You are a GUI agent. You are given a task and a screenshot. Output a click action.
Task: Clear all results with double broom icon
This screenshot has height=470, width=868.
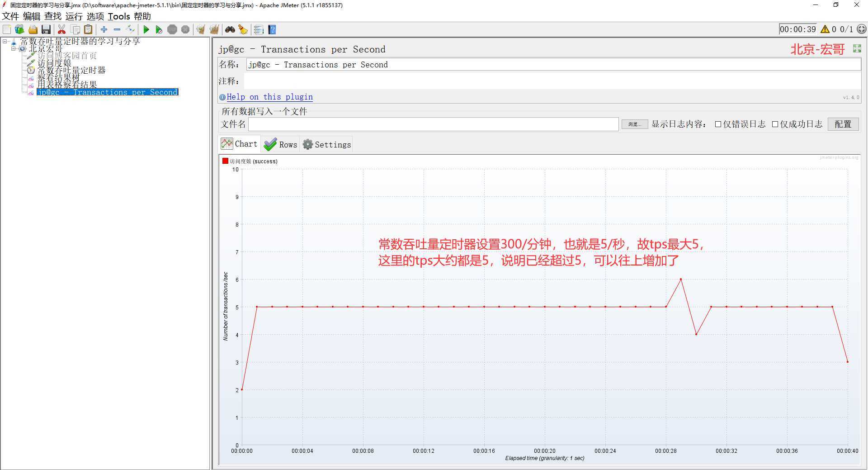click(214, 30)
